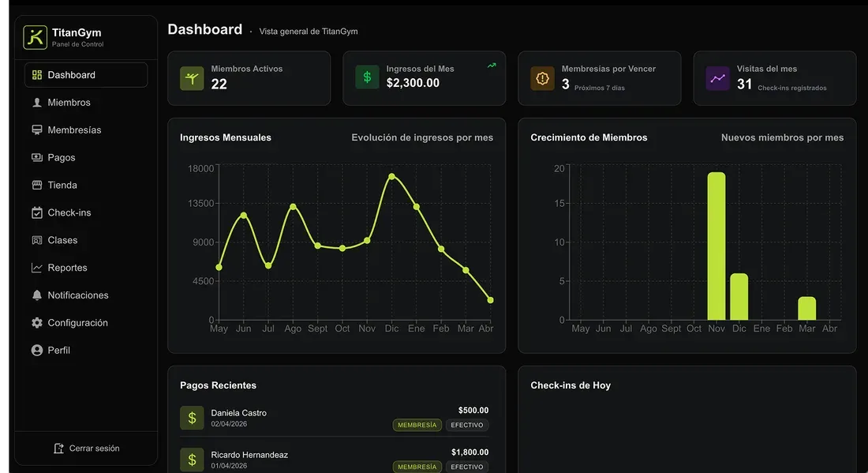Click the upward trend arrow on Ingresos card
Screen dimensions: 868x473
pyautogui.click(x=492, y=66)
